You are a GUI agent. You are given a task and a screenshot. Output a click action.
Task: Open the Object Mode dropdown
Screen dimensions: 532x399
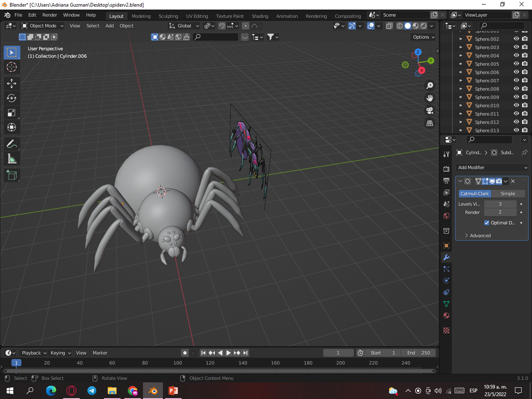pos(43,26)
